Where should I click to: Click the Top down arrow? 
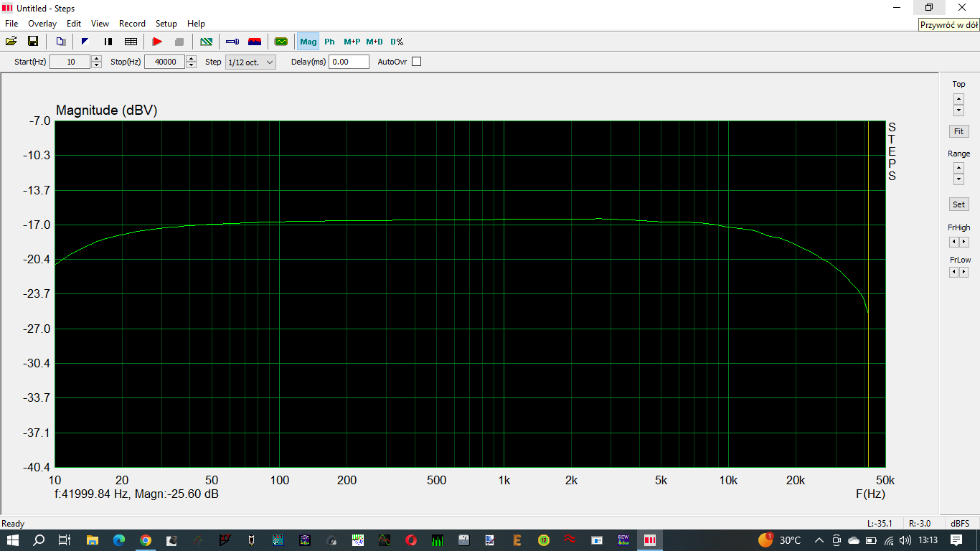(958, 110)
